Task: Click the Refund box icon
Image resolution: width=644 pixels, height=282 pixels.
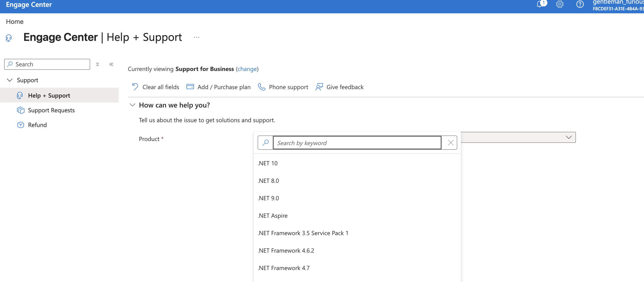Action: (x=20, y=125)
